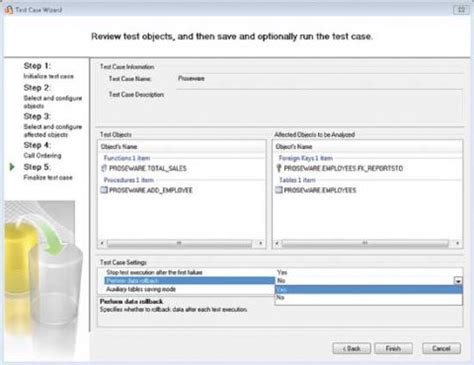474x365 pixels.
Task: Click the Test Objects Object's Name column header
Action: coord(182,147)
